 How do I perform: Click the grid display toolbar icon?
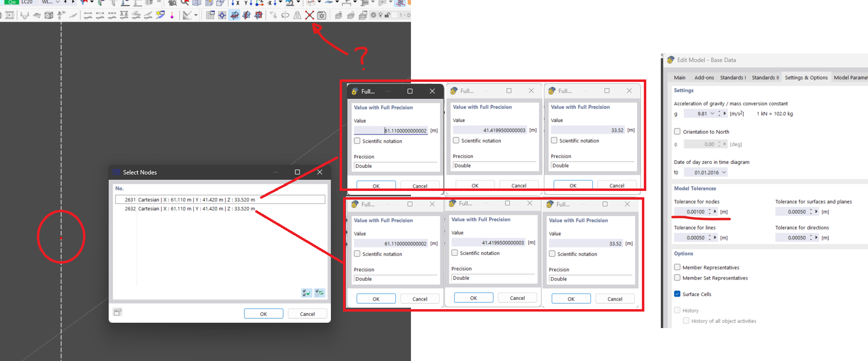pos(210,16)
